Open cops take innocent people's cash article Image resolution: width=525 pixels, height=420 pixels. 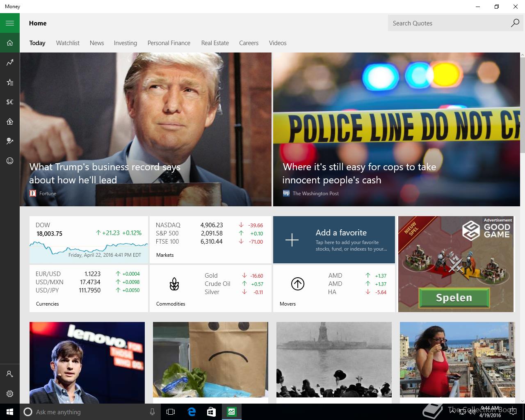click(x=396, y=129)
